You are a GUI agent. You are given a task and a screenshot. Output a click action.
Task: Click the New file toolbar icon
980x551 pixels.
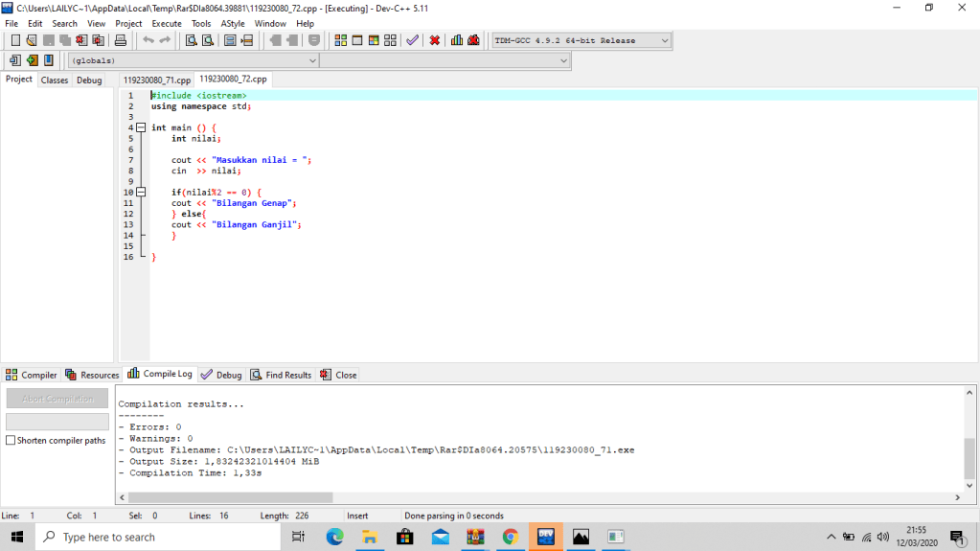pyautogui.click(x=15, y=40)
